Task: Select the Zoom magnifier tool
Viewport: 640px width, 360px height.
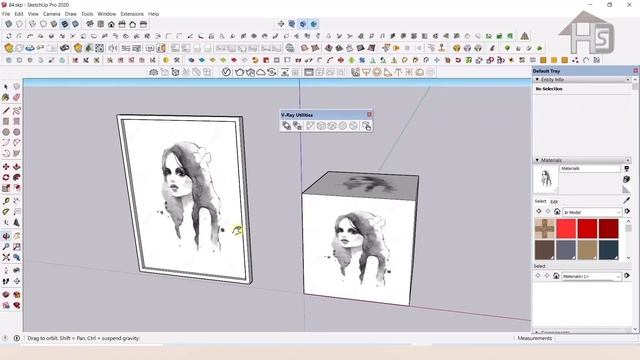Action: (6, 247)
